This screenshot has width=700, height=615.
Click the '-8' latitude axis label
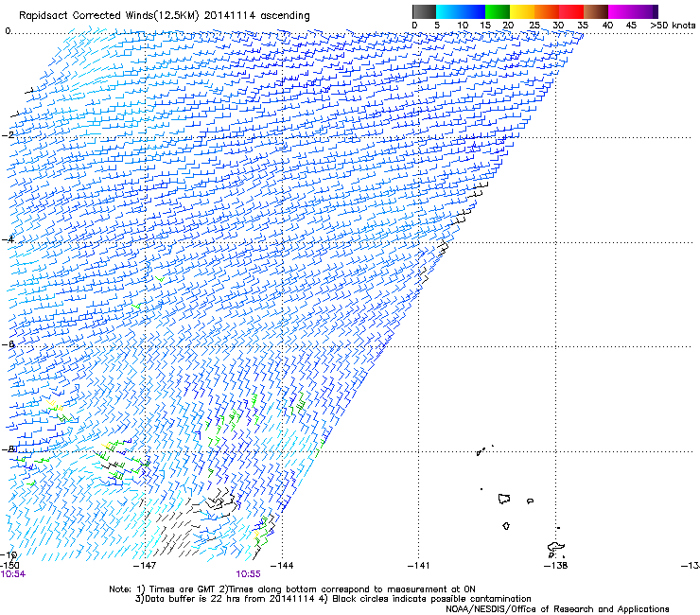click(x=8, y=449)
